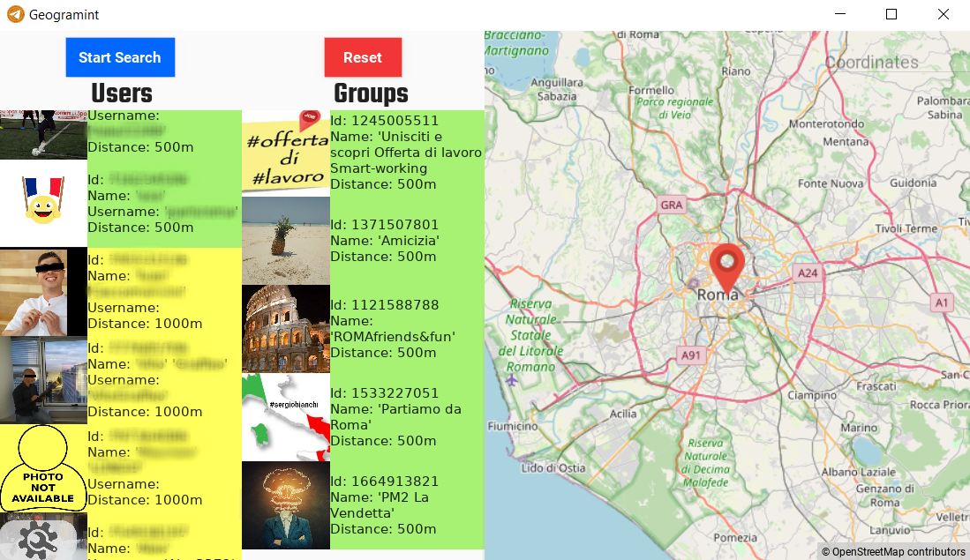Select the gear and wrench user avatar

[43, 536]
